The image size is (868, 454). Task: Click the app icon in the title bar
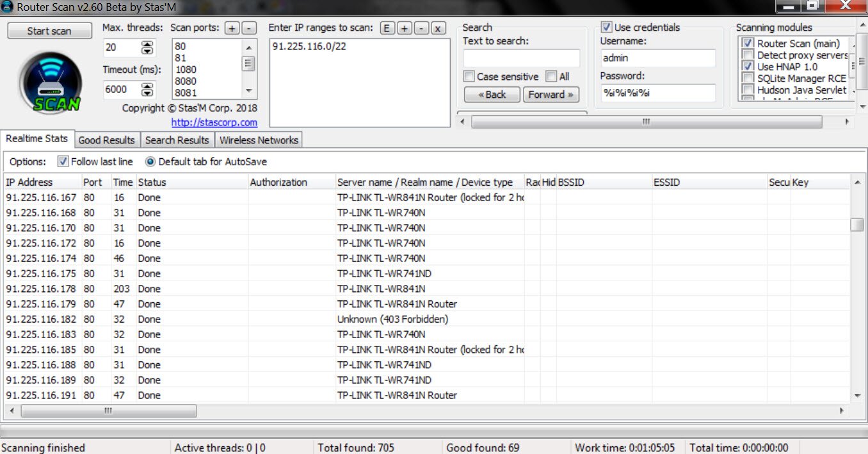(x=8, y=6)
